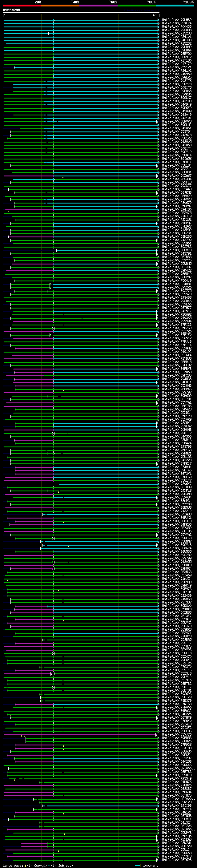Viewport: 197px width, 868px height.
Task: Select the UniRef100_P93549 label
Action: (177, 778)
